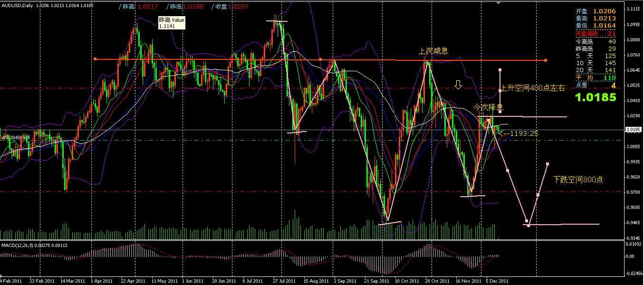Select the 上升空间400点左右 annotation
The image size is (644, 285).
(533, 88)
